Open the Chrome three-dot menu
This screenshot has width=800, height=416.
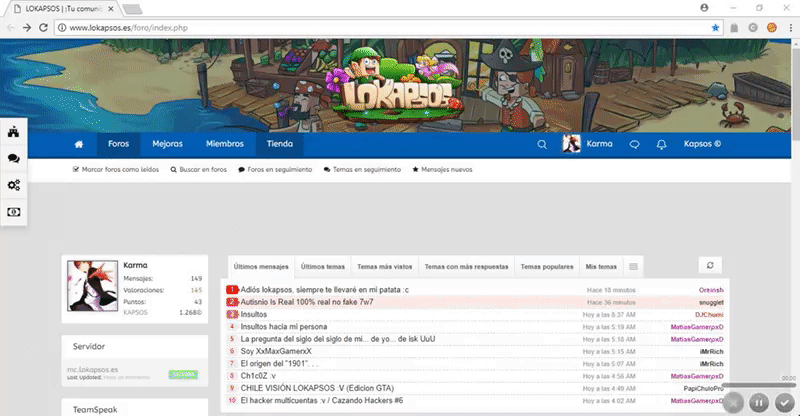(790, 27)
